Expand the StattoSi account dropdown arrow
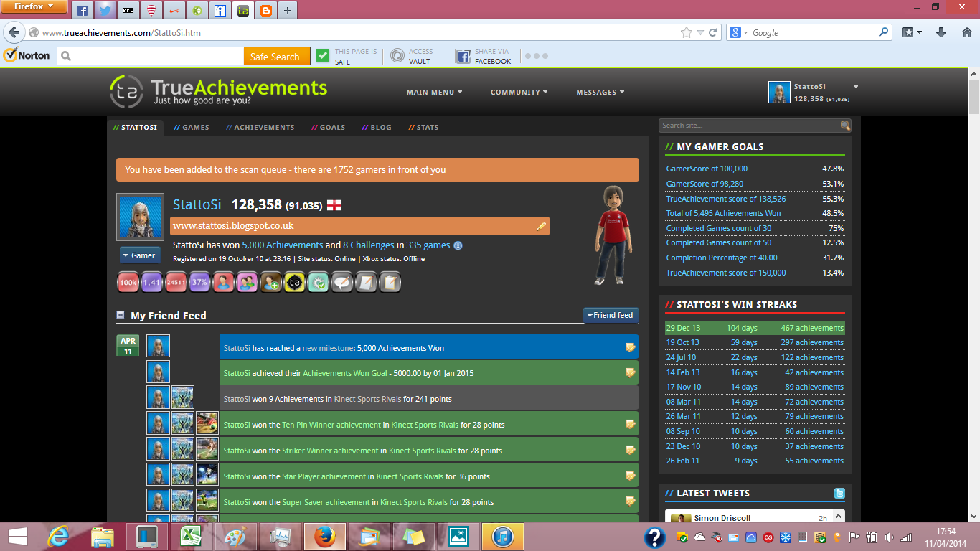 click(x=855, y=87)
